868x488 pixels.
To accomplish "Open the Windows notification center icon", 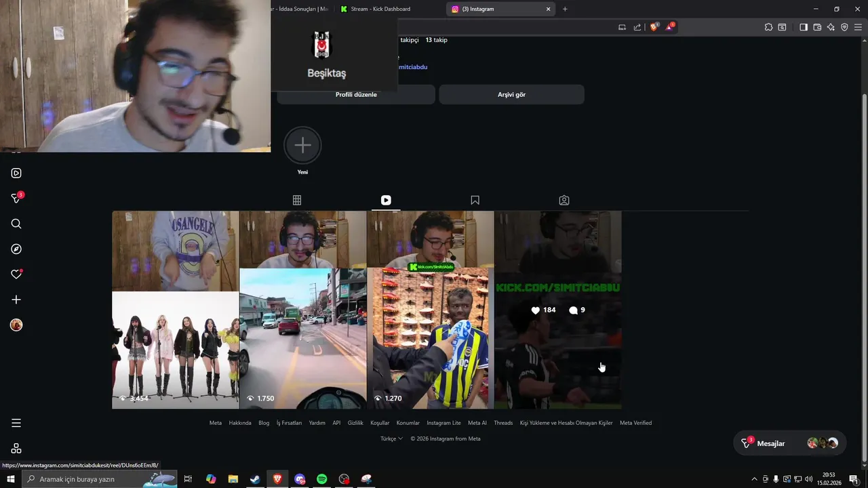I will click(x=854, y=479).
